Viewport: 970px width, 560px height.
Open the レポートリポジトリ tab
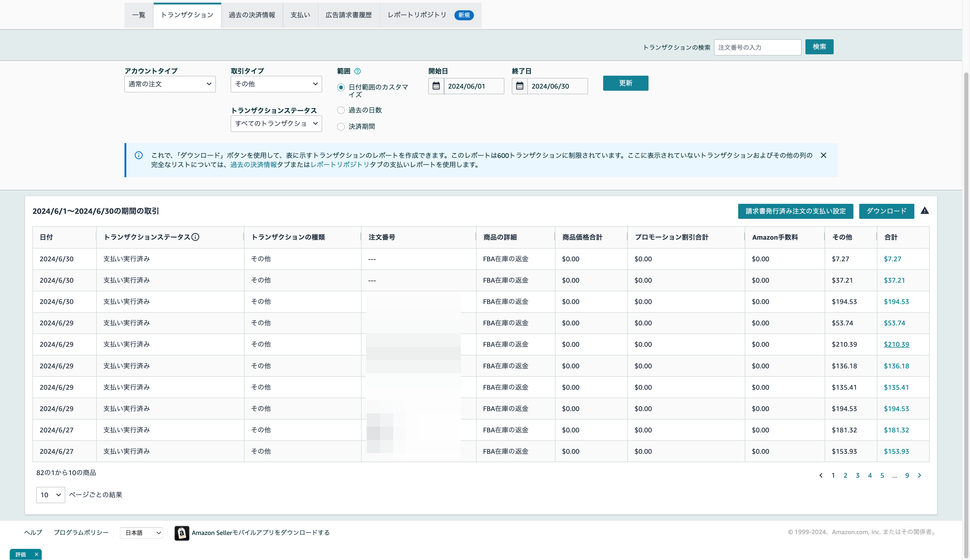tap(430, 15)
